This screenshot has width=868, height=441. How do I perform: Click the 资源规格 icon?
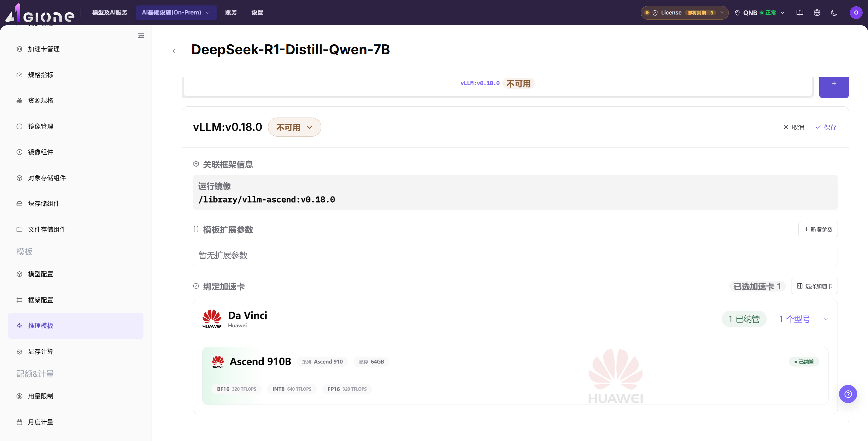click(20, 100)
